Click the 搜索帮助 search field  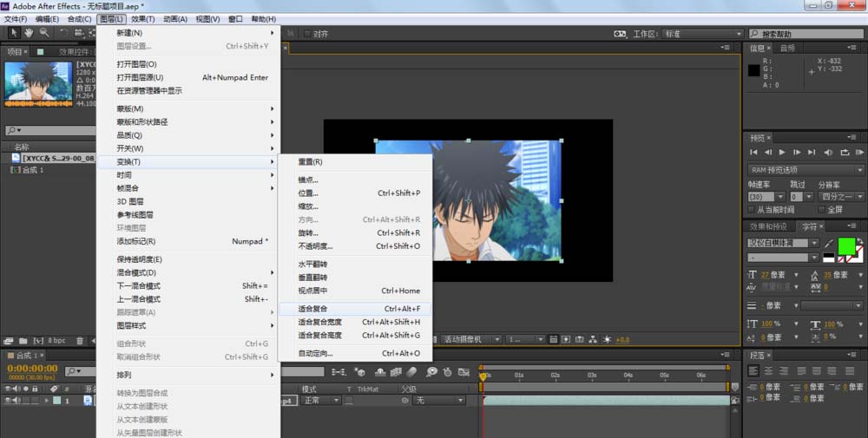(x=806, y=34)
